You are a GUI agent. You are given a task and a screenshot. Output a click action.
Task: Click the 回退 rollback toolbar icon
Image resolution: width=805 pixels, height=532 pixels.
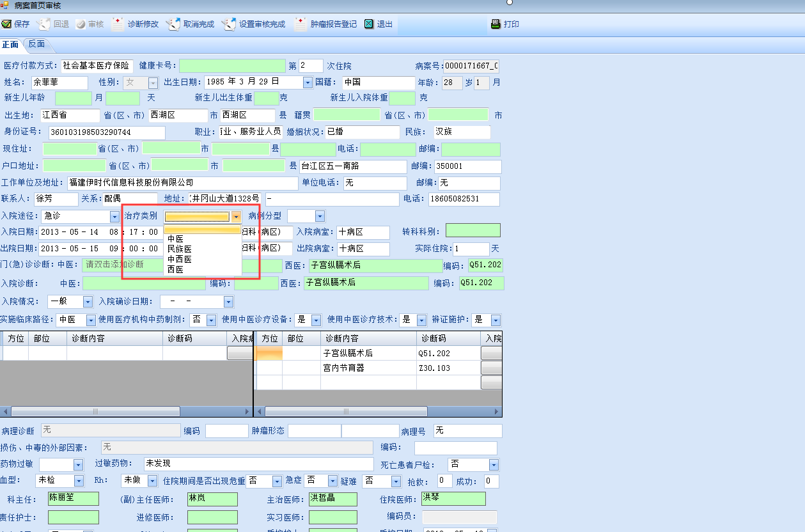(43, 24)
